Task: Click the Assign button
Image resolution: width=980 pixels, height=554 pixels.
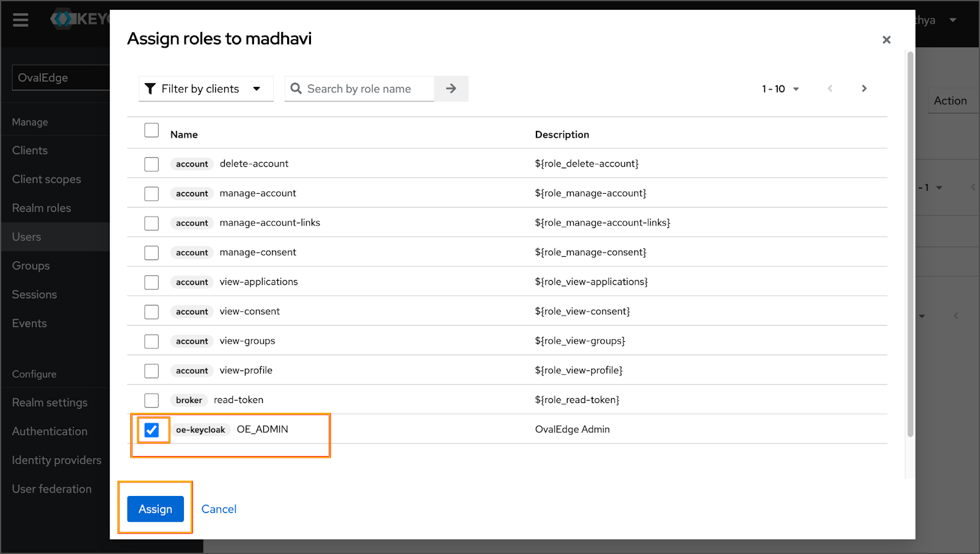Action: pyautogui.click(x=155, y=509)
